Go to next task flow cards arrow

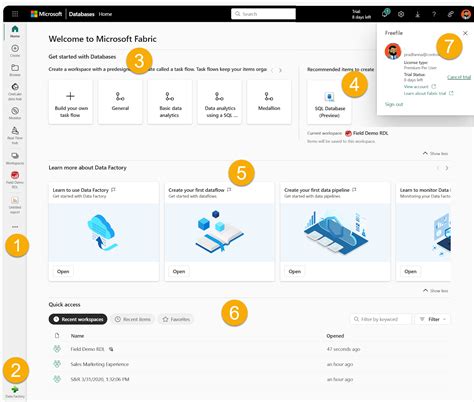tap(280, 70)
